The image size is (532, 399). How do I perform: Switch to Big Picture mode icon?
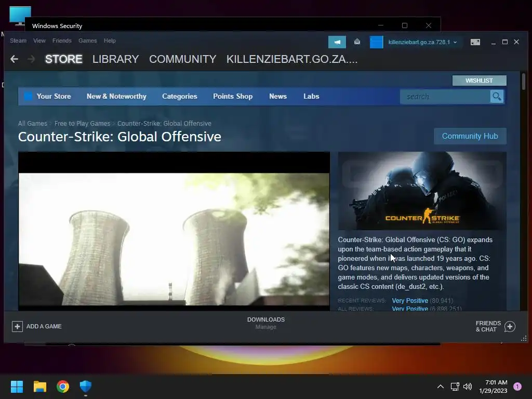[x=475, y=42]
